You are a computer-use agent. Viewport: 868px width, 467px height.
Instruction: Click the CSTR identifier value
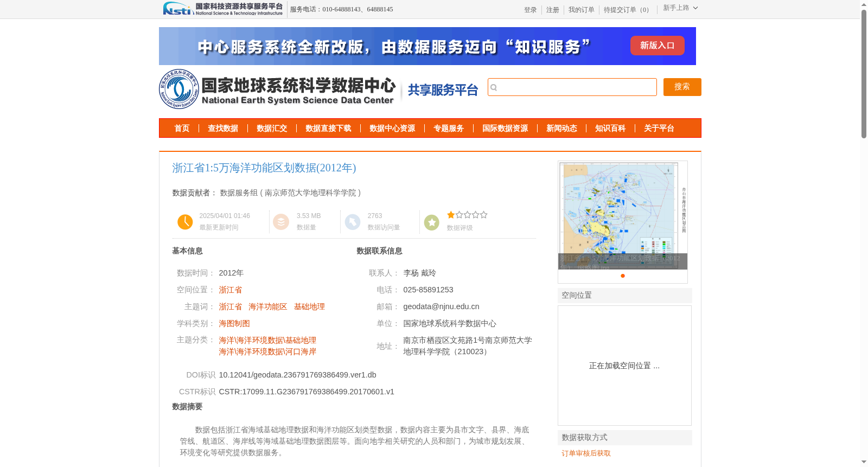point(307,392)
